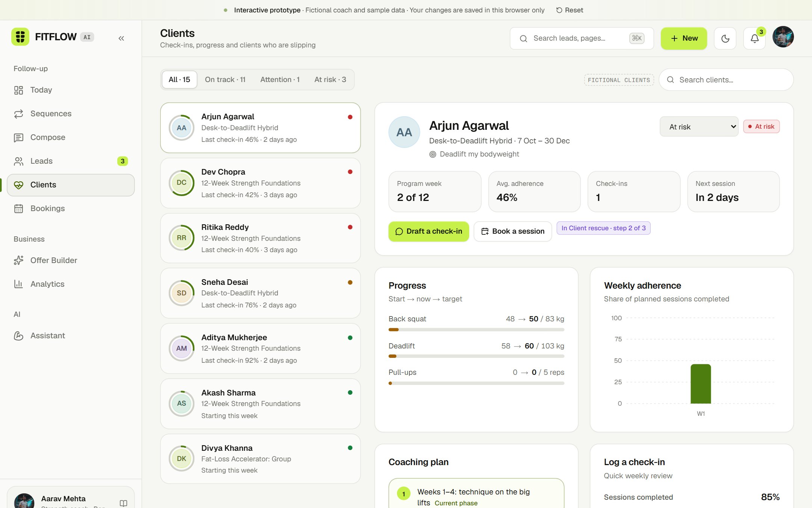Click the book icon beside Aarav Mehta
812x508 pixels.
coord(123,503)
